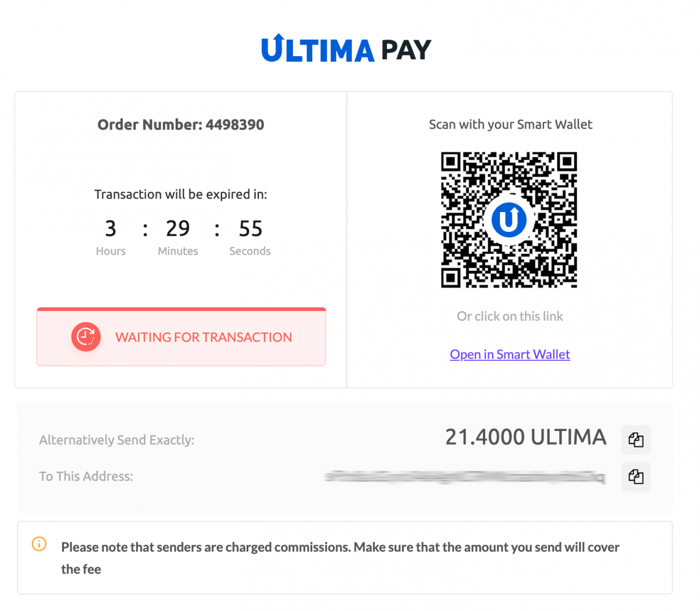Click the To This Address label
The image size is (700, 611).
(x=86, y=476)
